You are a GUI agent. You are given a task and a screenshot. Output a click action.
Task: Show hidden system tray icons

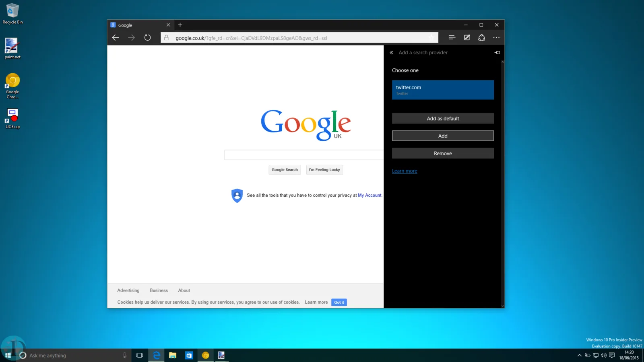point(580,355)
